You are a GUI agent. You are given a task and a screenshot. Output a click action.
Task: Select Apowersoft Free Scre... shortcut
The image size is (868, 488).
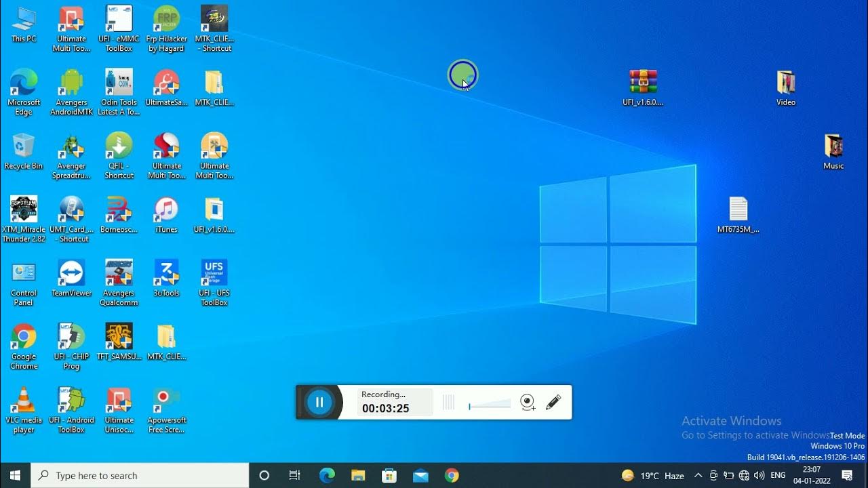[166, 410]
